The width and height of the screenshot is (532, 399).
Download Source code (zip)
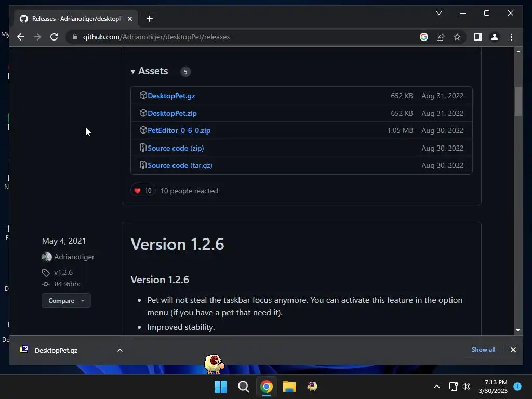tap(176, 148)
